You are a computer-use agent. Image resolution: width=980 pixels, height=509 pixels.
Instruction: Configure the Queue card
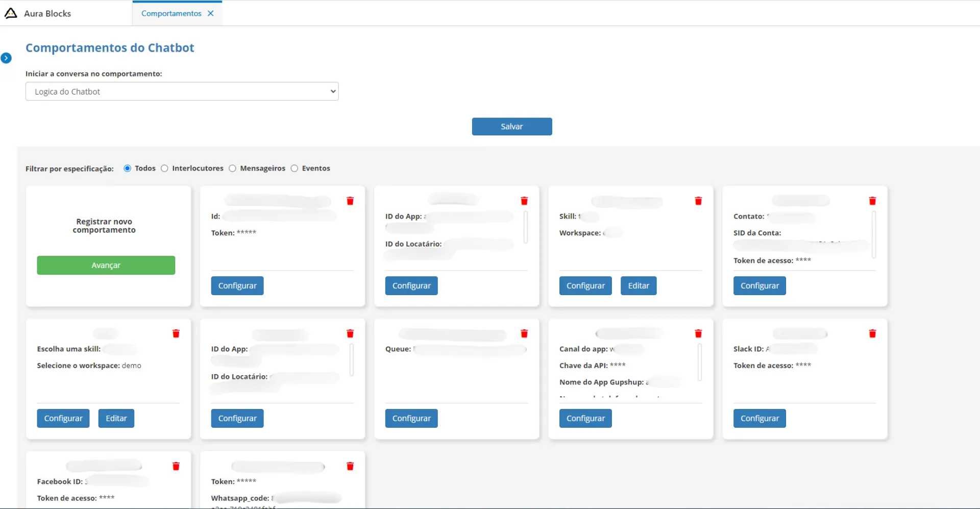[411, 418]
